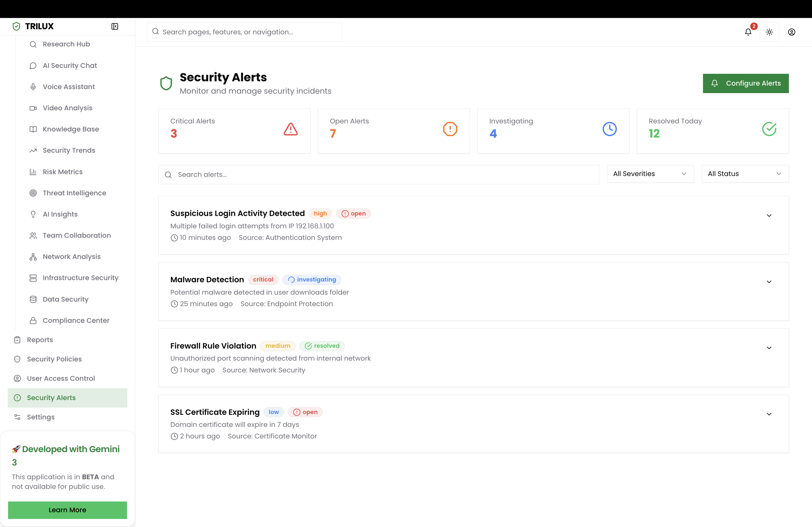This screenshot has height=527, width=812.
Task: Open Threat Intelligence in sidebar
Action: pyautogui.click(x=74, y=193)
